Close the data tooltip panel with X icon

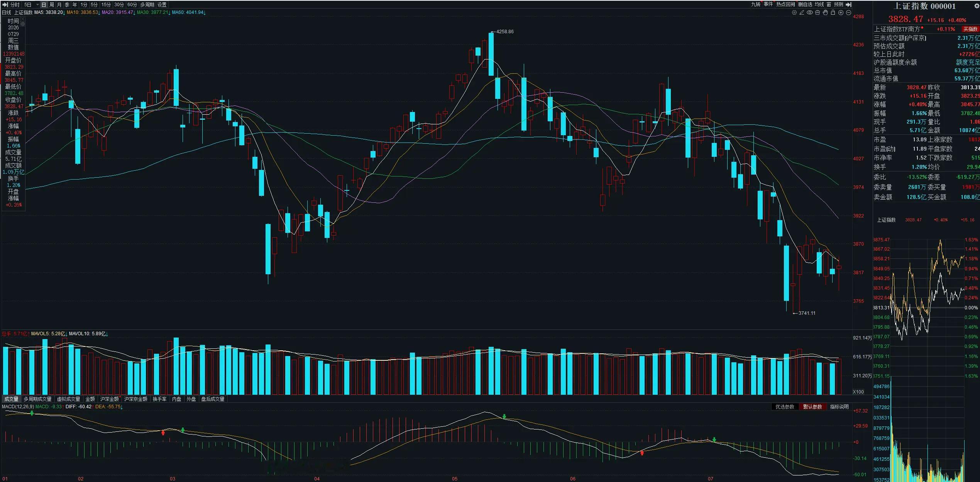pyautogui.click(x=23, y=19)
